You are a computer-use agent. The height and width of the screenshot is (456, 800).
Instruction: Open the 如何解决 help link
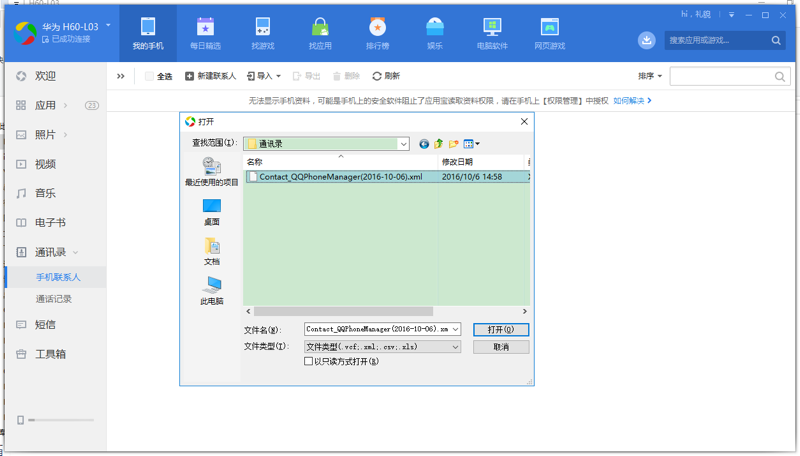pyautogui.click(x=632, y=101)
